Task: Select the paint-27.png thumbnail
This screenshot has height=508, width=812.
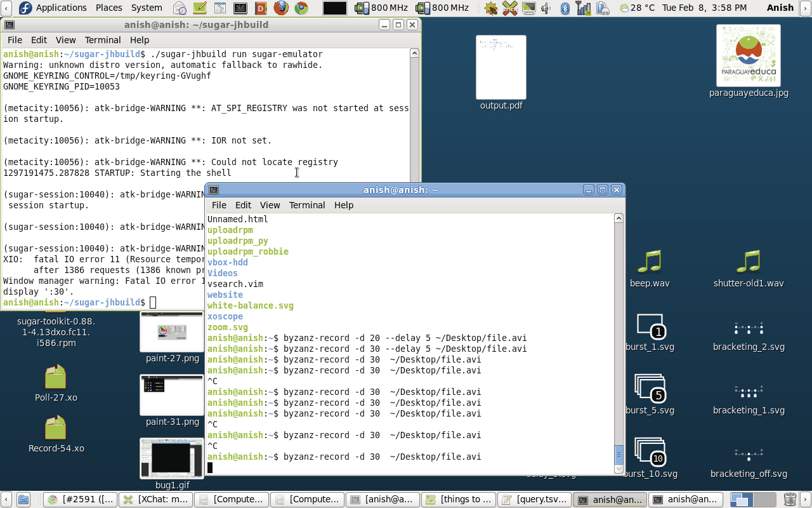Action: [172, 331]
